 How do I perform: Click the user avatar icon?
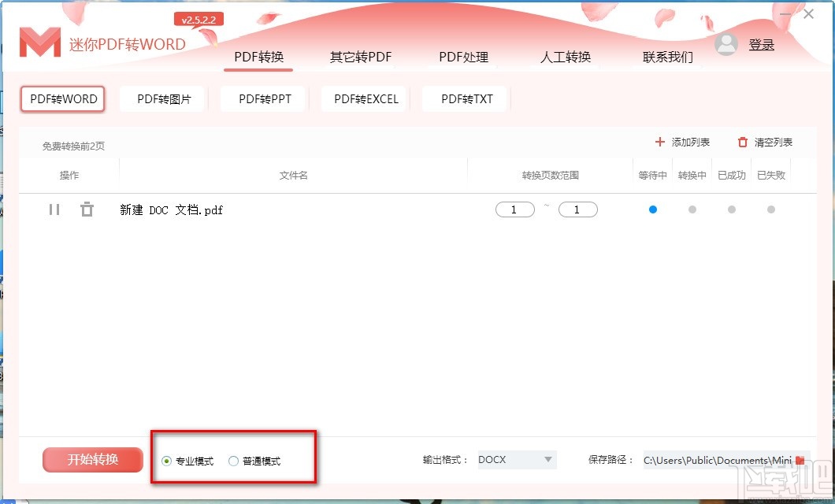click(x=726, y=44)
